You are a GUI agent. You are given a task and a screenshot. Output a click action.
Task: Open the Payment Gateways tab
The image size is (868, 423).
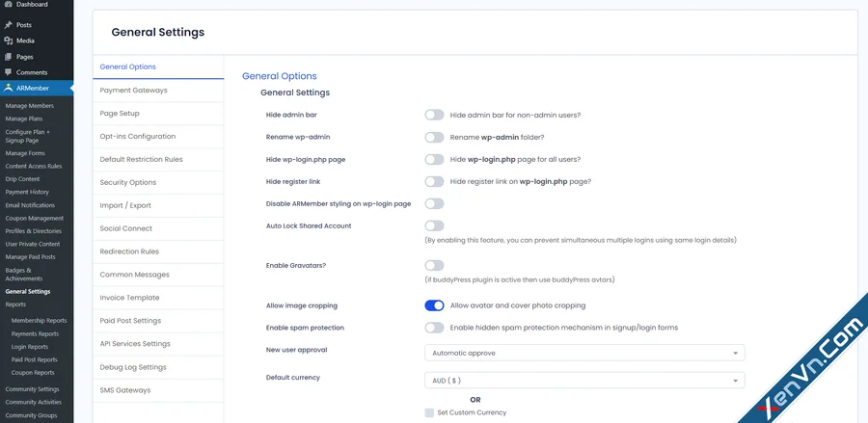(158, 91)
